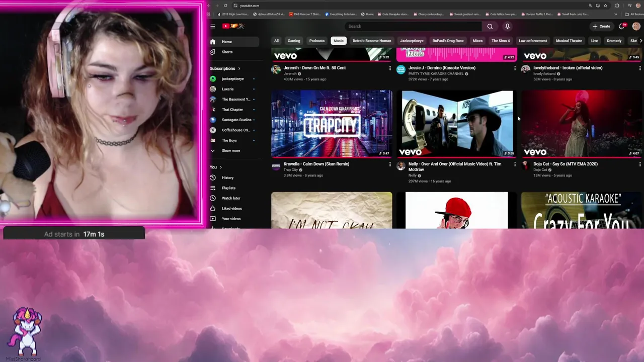This screenshot has height=362, width=644.
Task: Open options for Doja Cat Say So
Action: coord(639,164)
